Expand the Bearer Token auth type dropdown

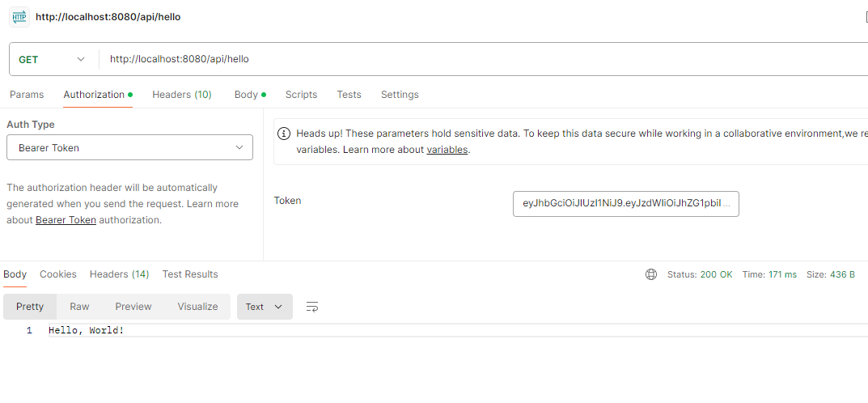pos(129,147)
